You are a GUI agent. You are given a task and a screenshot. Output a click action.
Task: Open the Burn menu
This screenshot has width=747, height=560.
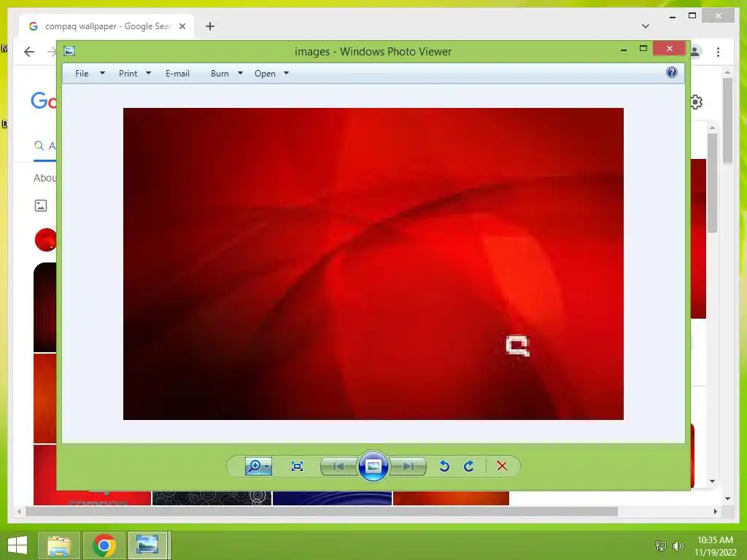click(x=220, y=74)
